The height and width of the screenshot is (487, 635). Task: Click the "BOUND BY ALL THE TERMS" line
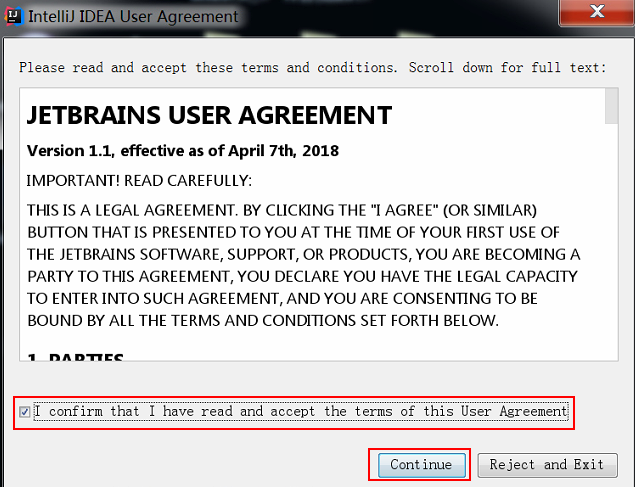point(263,321)
